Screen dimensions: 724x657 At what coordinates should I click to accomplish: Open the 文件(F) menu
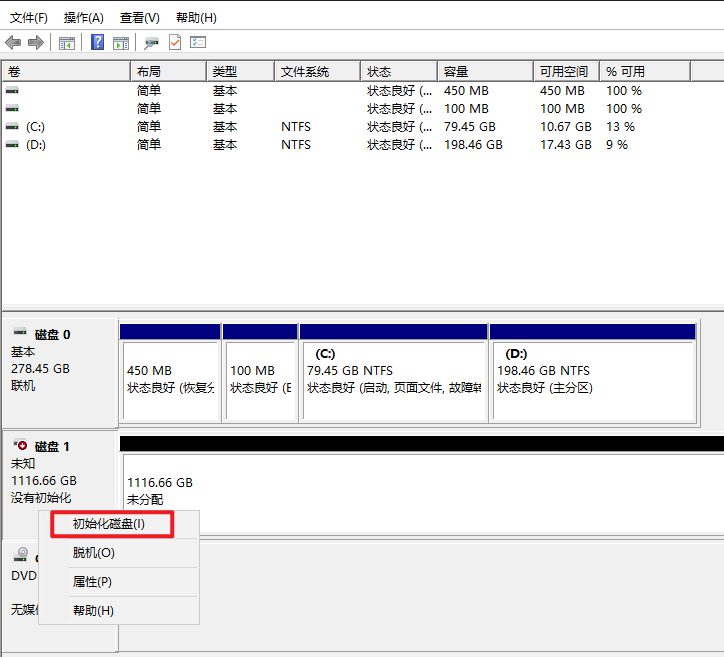click(28, 18)
